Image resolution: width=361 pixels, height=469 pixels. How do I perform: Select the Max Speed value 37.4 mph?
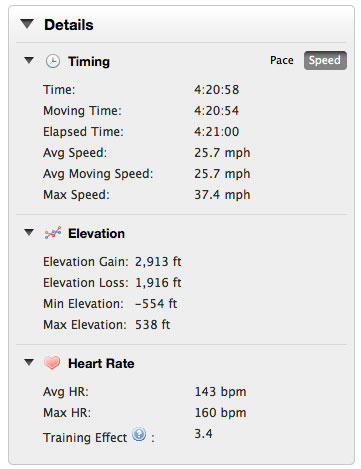[x=222, y=195]
